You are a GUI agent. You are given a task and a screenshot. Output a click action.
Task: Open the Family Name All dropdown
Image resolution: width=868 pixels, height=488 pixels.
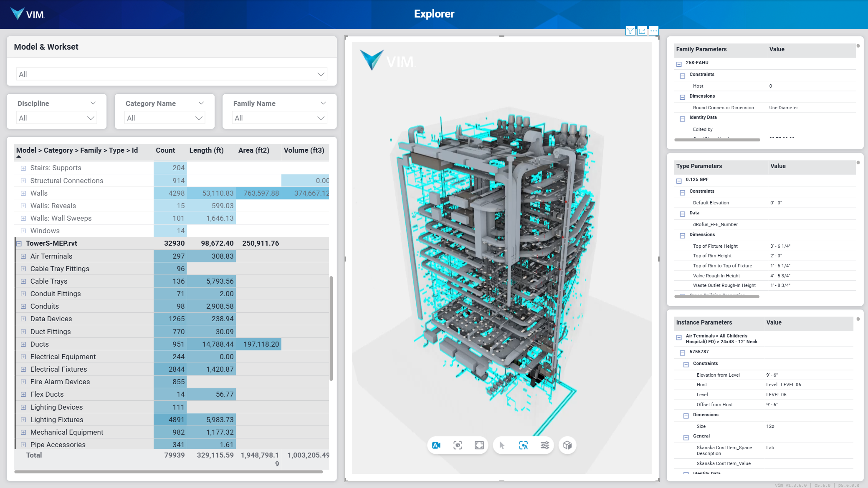pos(279,118)
